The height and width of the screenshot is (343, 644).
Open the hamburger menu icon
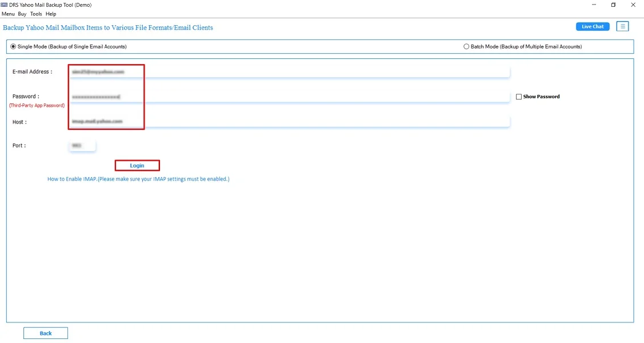622,26
